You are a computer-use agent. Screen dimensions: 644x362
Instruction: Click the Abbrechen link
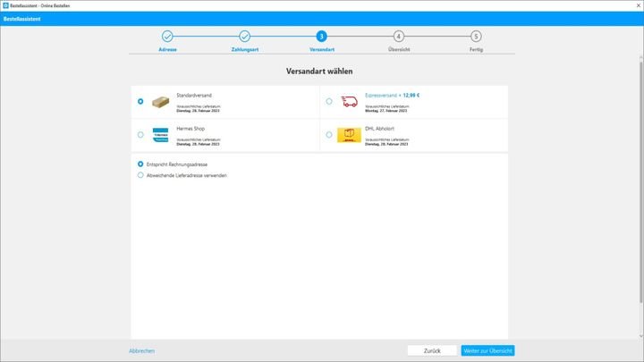[x=141, y=351]
